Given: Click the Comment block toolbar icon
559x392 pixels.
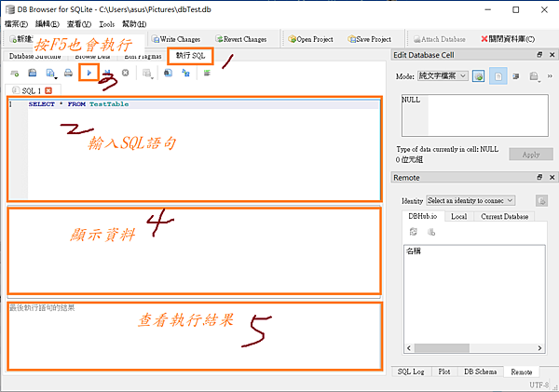Looking at the screenshot, I should 207,73.
